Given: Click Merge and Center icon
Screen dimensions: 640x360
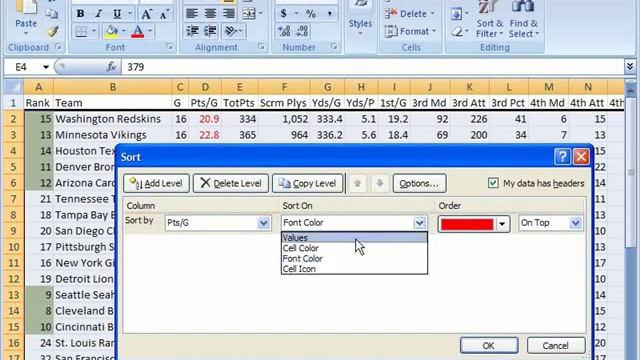Looking at the screenshot, I should [249, 14].
